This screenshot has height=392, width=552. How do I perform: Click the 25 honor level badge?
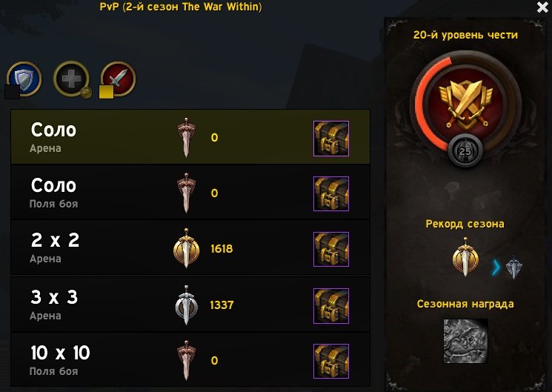(x=465, y=151)
